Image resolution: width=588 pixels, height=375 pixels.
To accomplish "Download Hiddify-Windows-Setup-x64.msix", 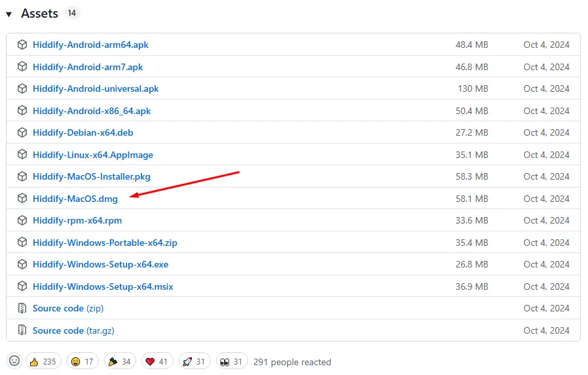I will [103, 286].
